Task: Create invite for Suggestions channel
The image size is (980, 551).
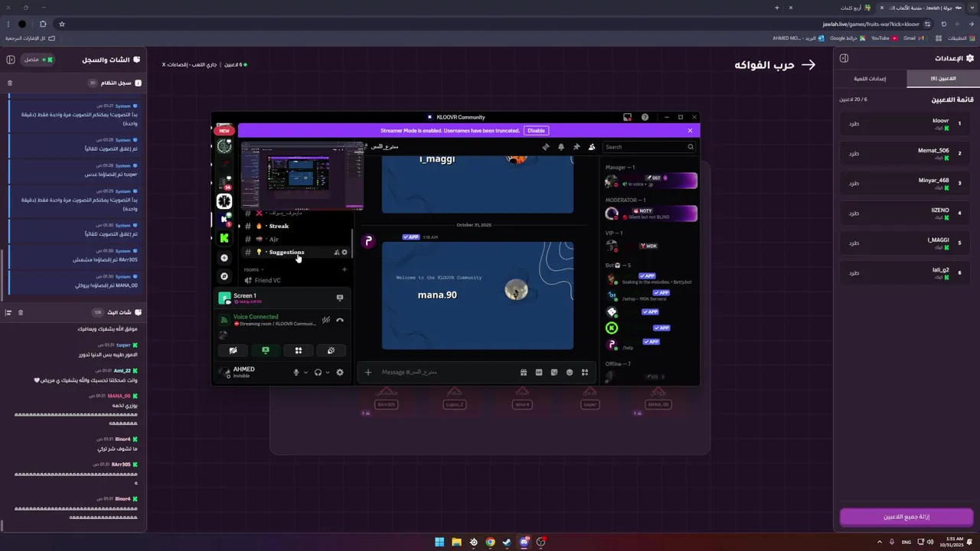Action: point(336,253)
